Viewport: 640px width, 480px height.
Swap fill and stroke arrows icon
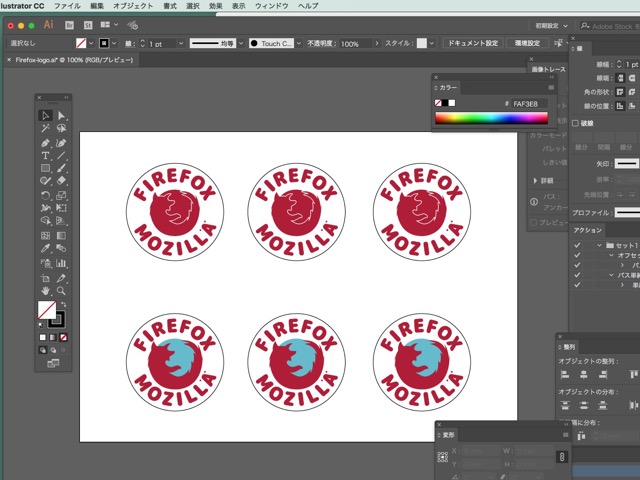coord(63,304)
